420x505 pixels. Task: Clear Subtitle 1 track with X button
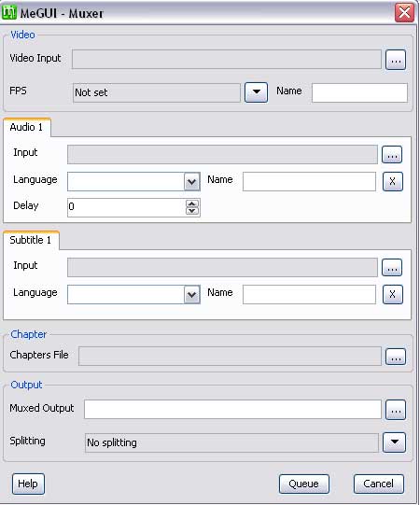click(x=392, y=294)
